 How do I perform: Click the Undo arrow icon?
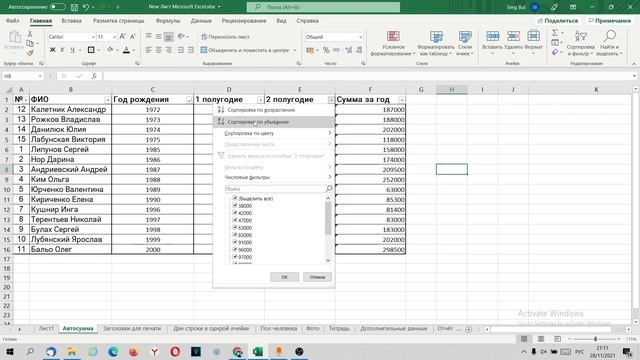click(x=86, y=7)
